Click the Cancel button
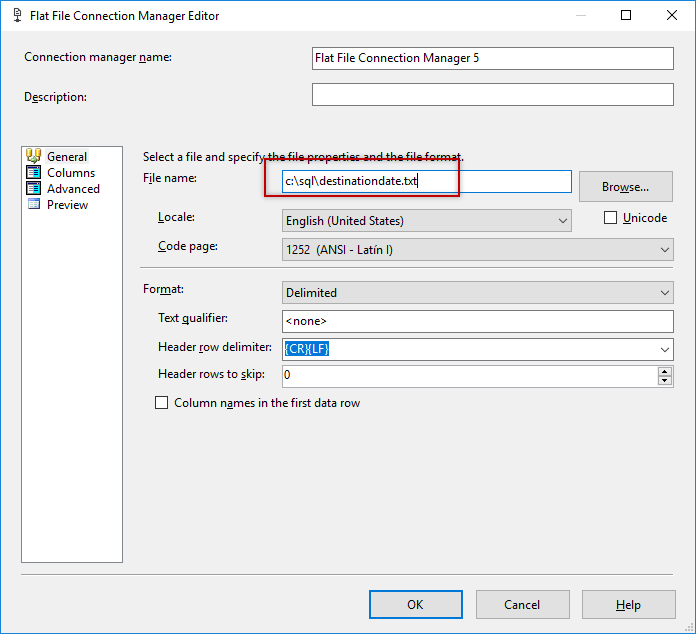 pyautogui.click(x=522, y=604)
